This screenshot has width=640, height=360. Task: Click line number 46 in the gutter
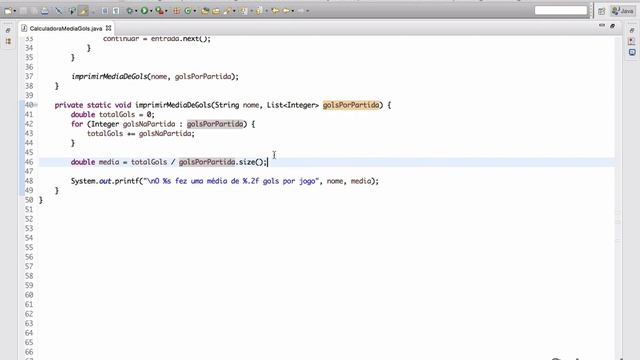point(29,162)
